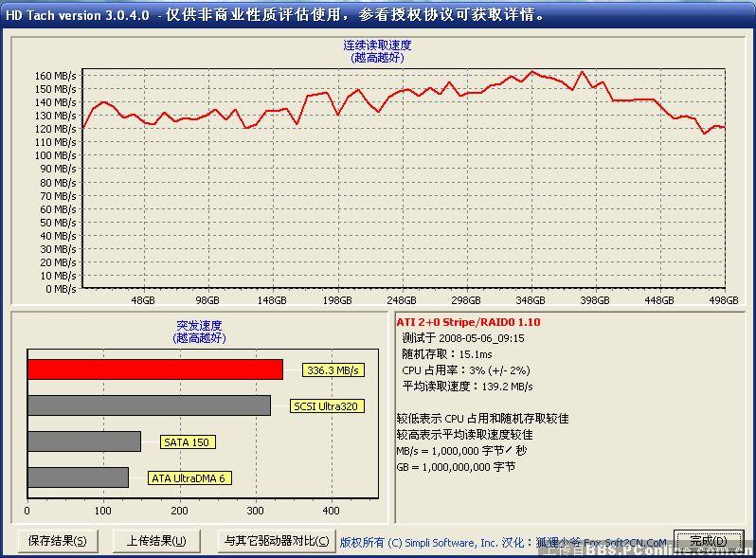Open 与其它驱动器对比(C) drive comparison

(276, 541)
